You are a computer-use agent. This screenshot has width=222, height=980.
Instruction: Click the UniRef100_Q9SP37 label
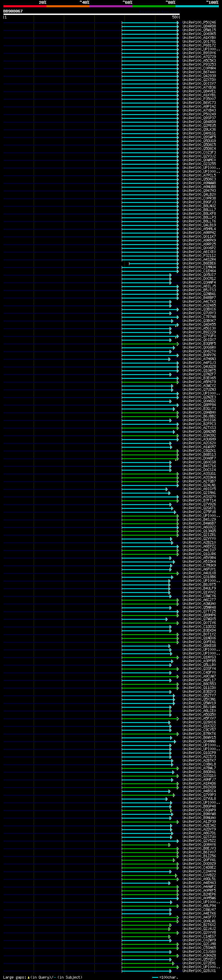pyautogui.click(x=199, y=118)
